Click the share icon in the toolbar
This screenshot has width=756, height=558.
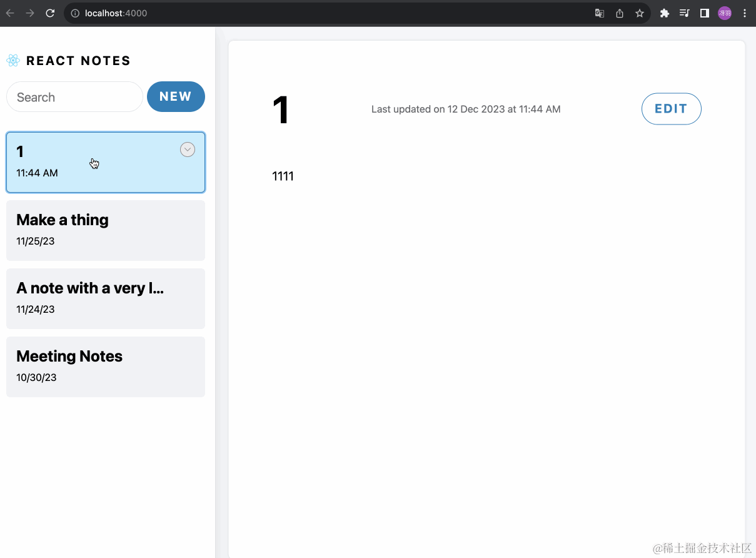tap(619, 13)
